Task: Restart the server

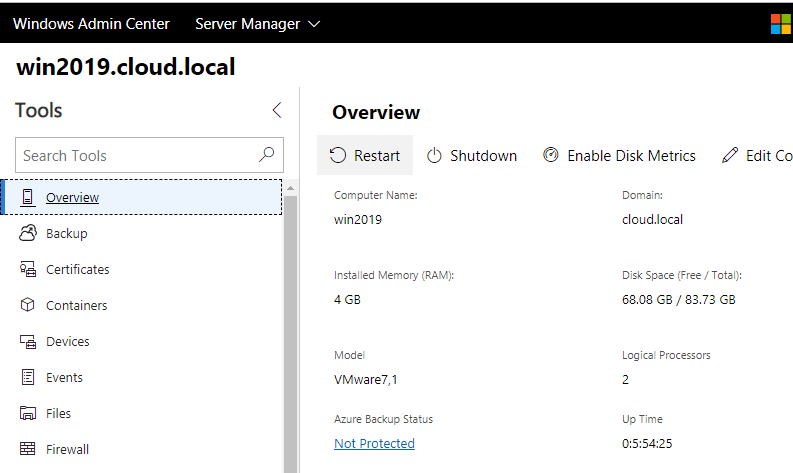Action: (365, 155)
